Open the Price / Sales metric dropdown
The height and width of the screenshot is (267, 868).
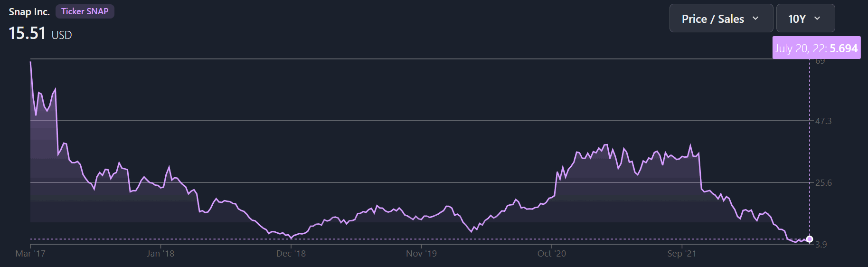point(721,19)
